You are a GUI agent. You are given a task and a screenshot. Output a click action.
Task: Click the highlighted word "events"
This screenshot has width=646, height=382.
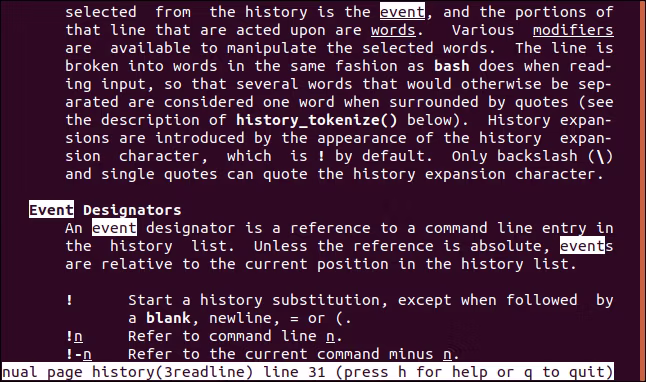pos(586,246)
